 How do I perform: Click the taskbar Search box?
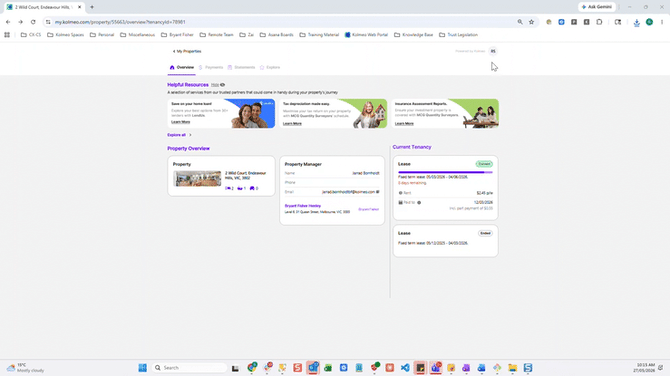click(189, 368)
